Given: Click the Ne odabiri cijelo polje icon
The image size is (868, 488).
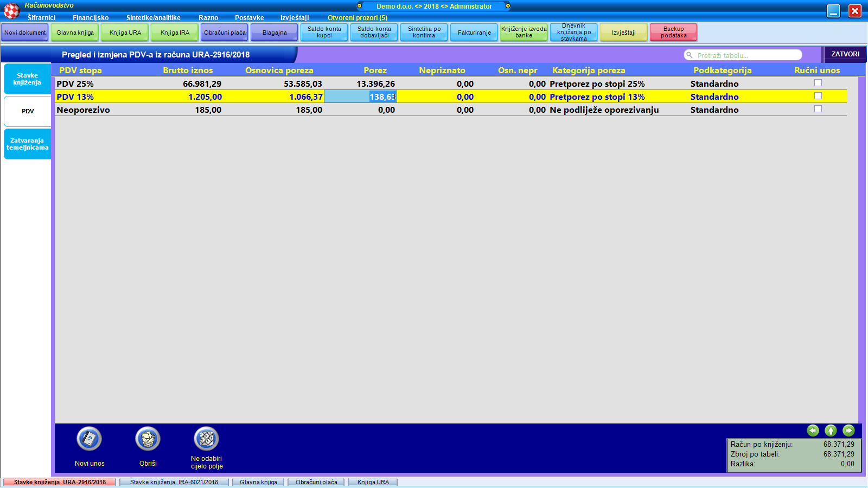Looking at the screenshot, I should click(x=206, y=439).
